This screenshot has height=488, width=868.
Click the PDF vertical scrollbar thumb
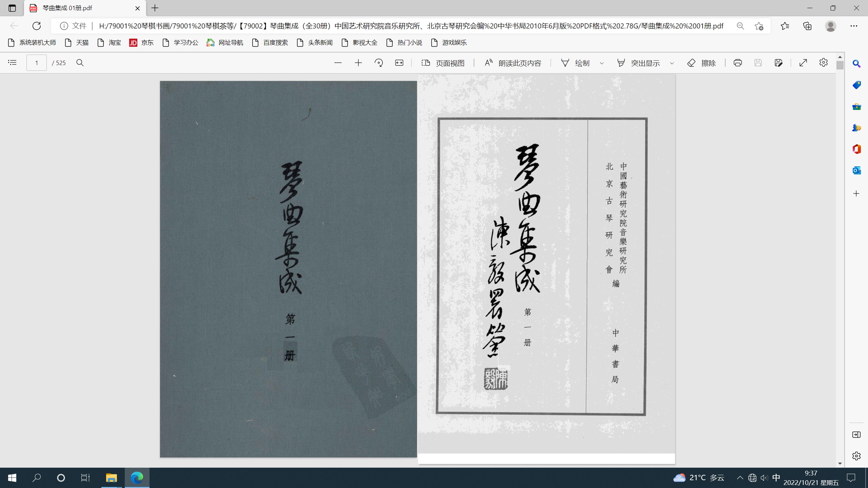[x=840, y=65]
